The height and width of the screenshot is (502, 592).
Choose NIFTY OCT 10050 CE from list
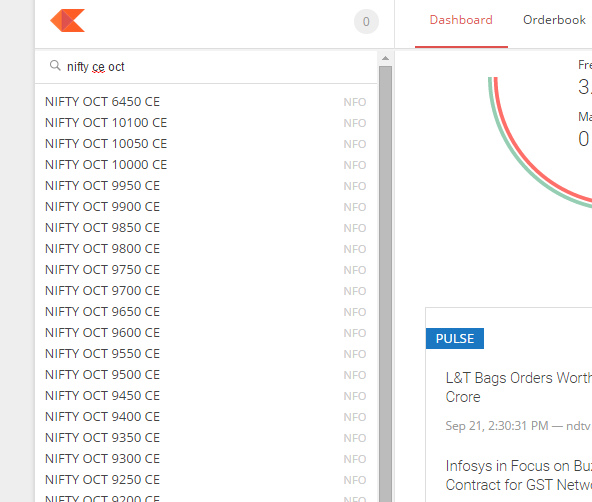(206, 144)
